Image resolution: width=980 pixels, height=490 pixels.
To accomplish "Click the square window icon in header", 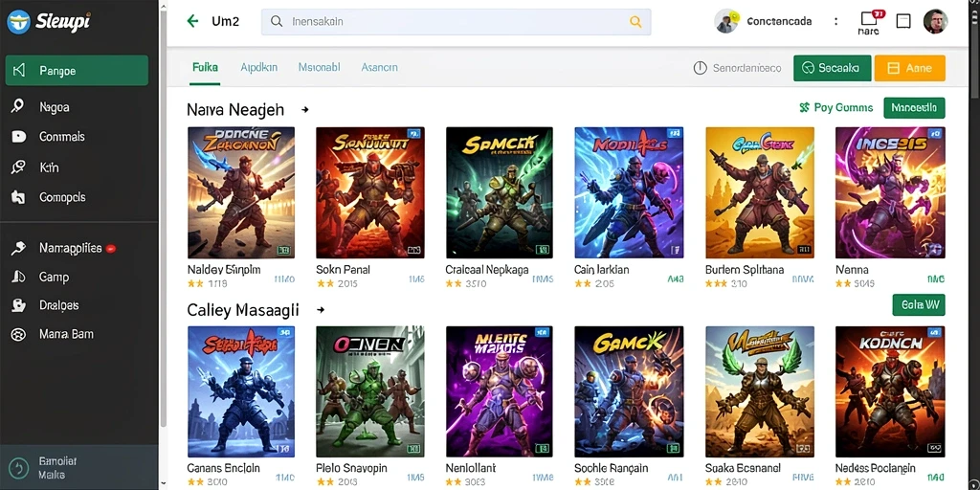I will tap(903, 21).
